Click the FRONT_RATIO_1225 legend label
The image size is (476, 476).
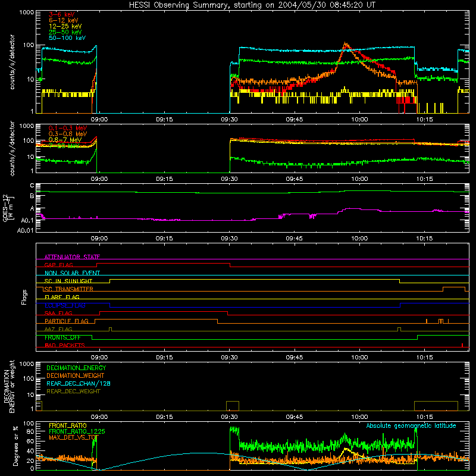[77, 431]
